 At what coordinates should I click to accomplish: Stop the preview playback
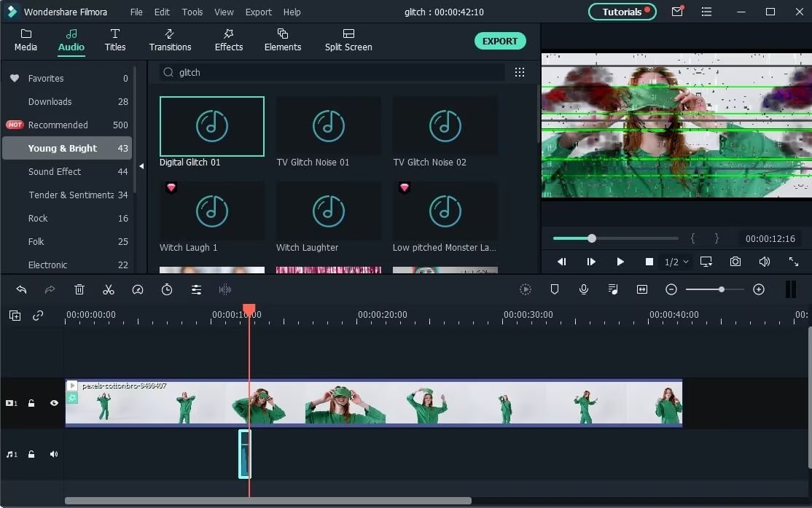(x=649, y=262)
